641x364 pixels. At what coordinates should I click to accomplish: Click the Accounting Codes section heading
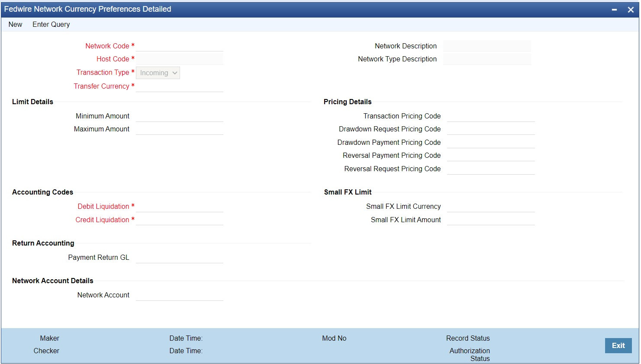[42, 192]
